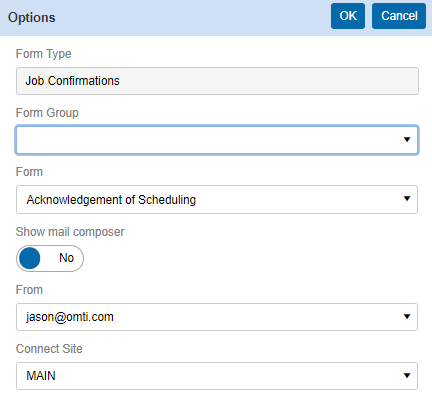The height and width of the screenshot is (409, 432).
Task: Click the Form Type label
Action: pos(43,54)
